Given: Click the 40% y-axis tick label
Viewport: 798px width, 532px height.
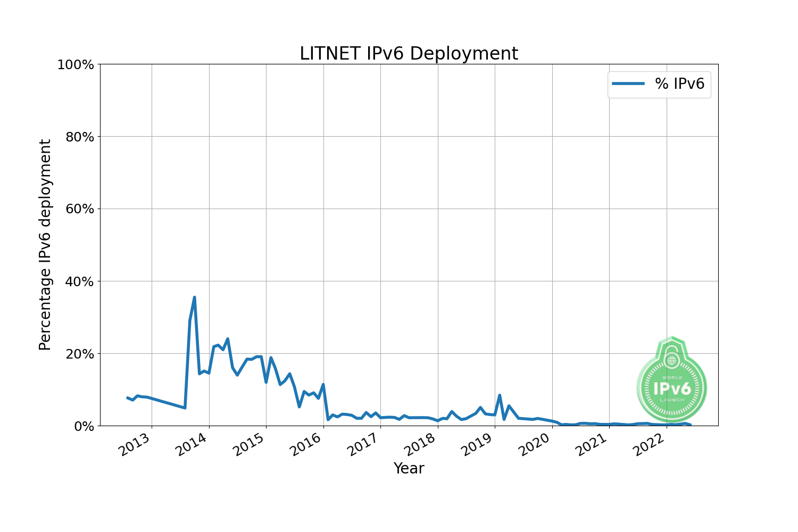Looking at the screenshot, I should click(79, 281).
